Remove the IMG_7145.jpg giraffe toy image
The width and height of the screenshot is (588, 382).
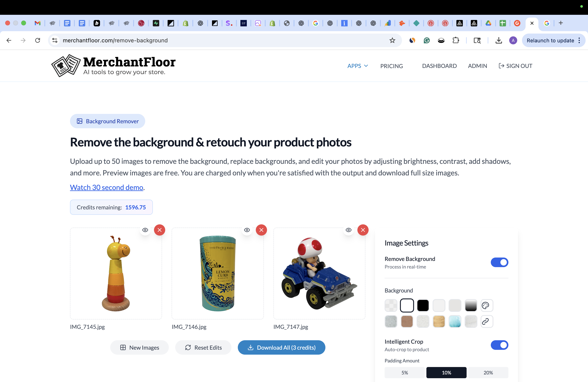pos(160,230)
